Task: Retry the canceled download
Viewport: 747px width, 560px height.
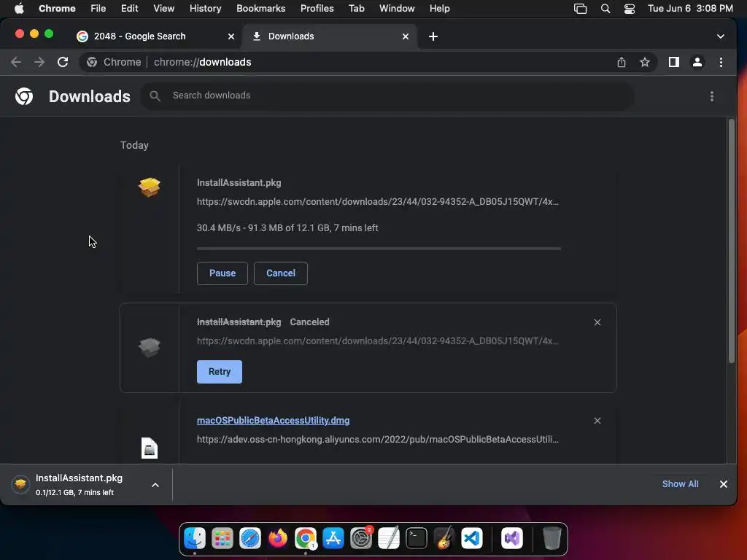Action: click(x=219, y=372)
